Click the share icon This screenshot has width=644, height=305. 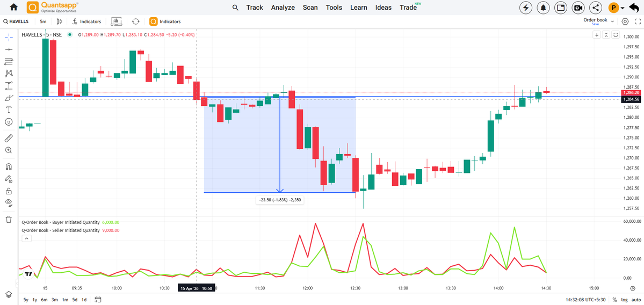596,8
